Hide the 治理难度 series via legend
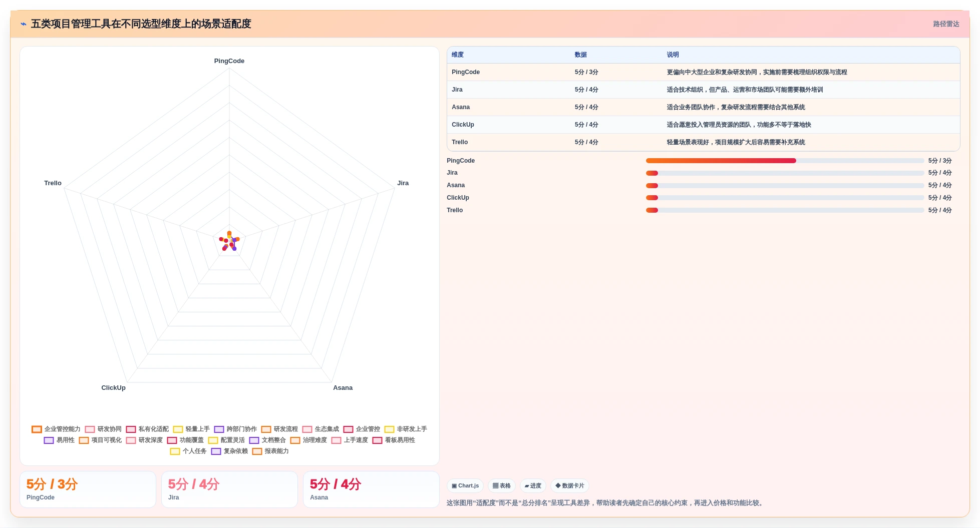Screen dimensions: 980x528 pos(308,440)
